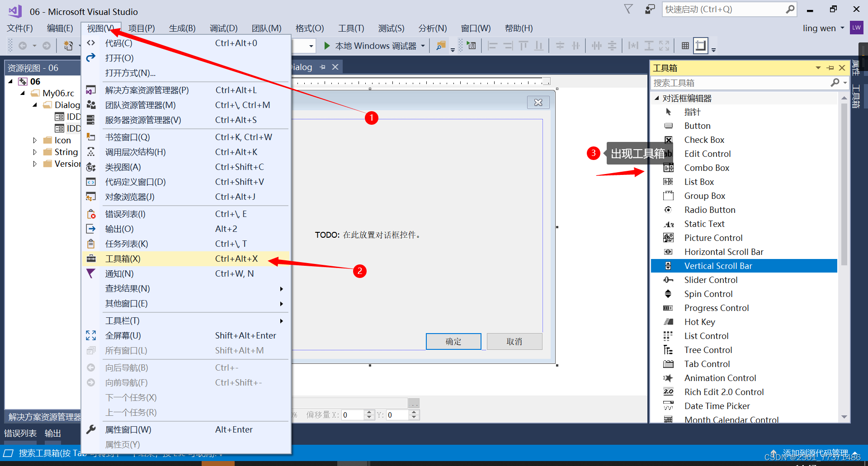Select the Combo Box control in Toolbox

(707, 168)
